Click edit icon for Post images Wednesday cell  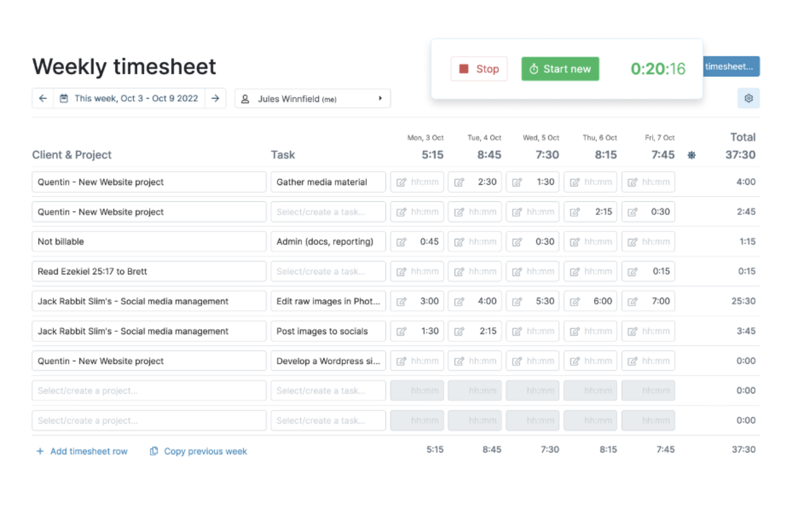click(x=517, y=331)
